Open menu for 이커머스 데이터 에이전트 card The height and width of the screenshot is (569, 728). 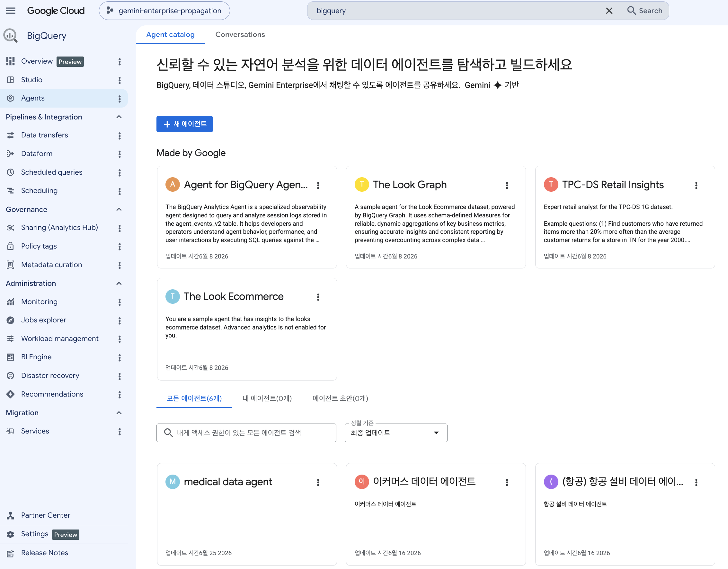coord(507,482)
